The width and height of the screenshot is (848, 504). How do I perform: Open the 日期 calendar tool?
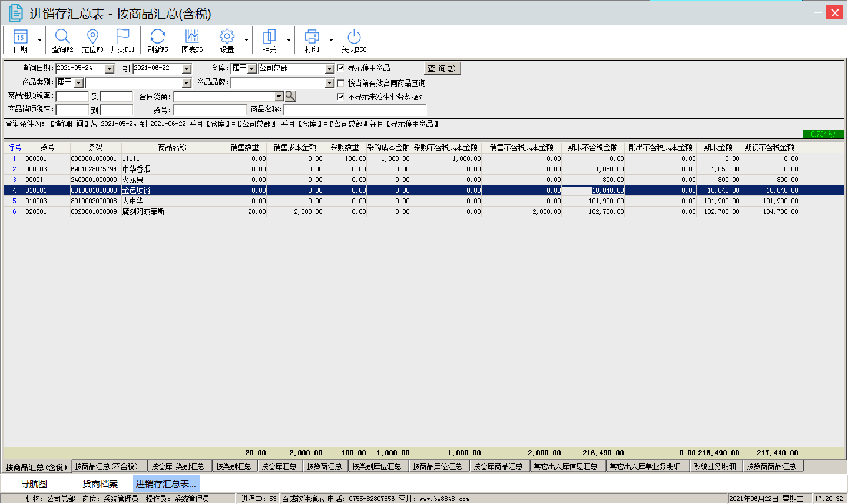pos(20,37)
